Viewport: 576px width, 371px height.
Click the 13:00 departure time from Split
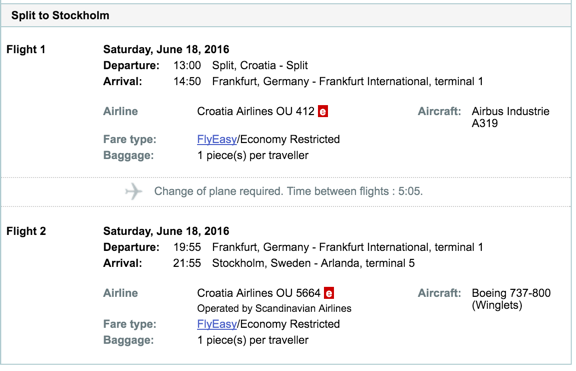[187, 65]
